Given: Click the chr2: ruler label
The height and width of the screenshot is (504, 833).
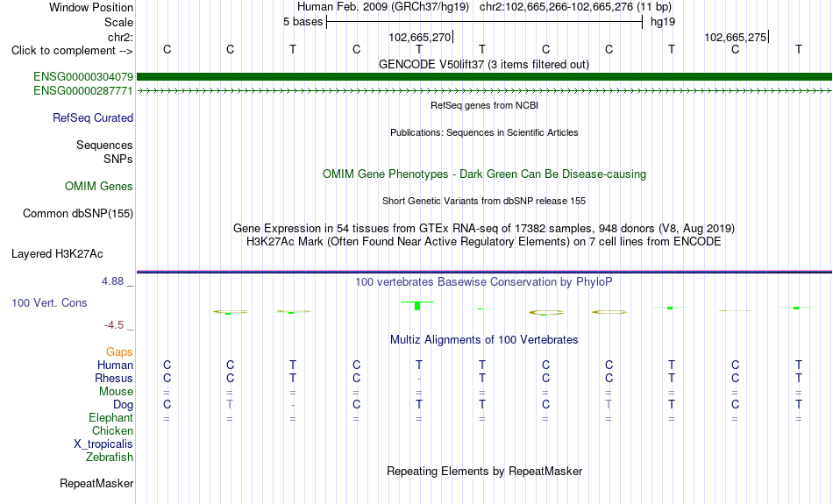Looking at the screenshot, I should (121, 37).
